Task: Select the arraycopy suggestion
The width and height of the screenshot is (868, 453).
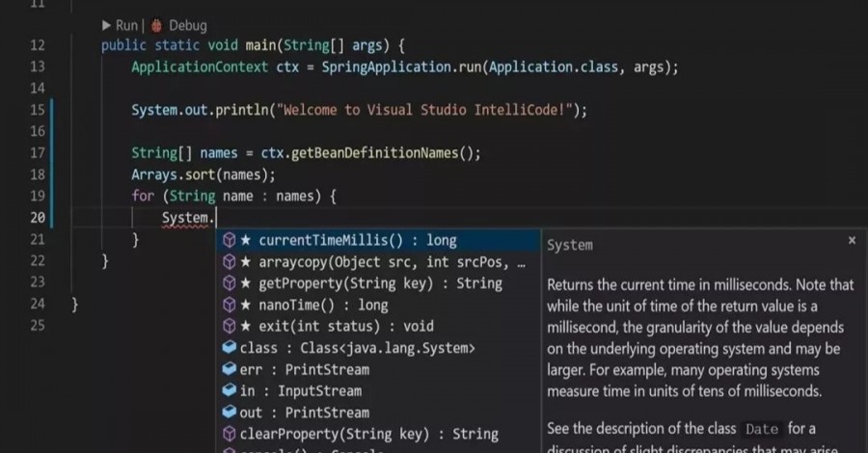Action: [x=377, y=261]
